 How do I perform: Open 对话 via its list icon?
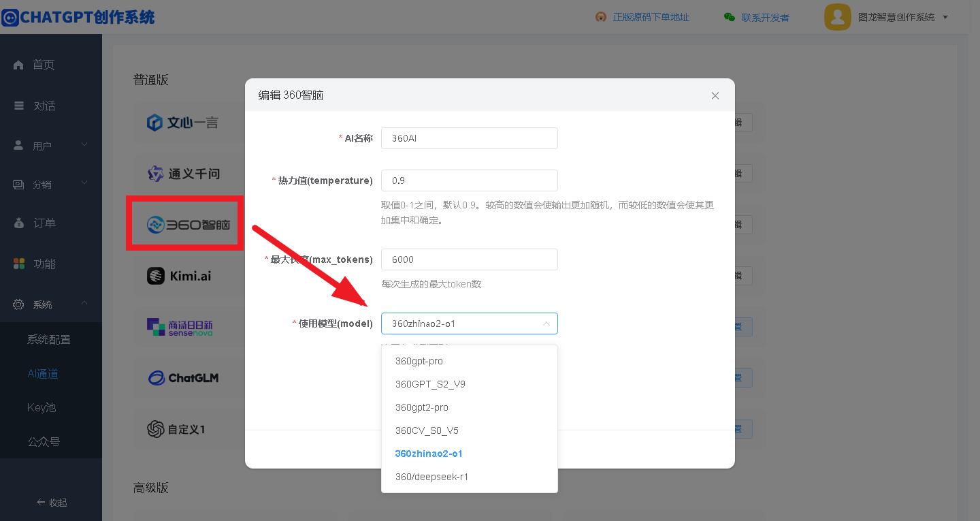click(18, 106)
